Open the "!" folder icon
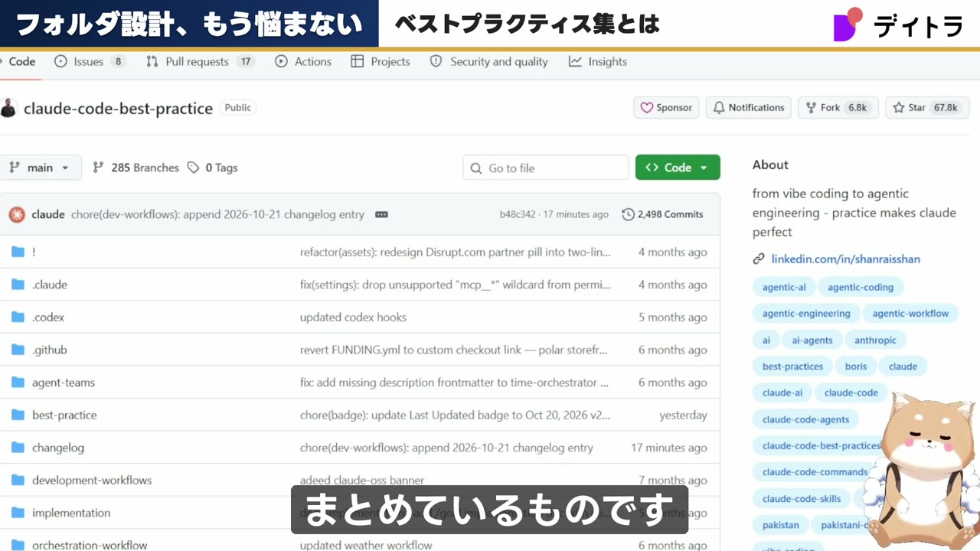 [x=18, y=252]
